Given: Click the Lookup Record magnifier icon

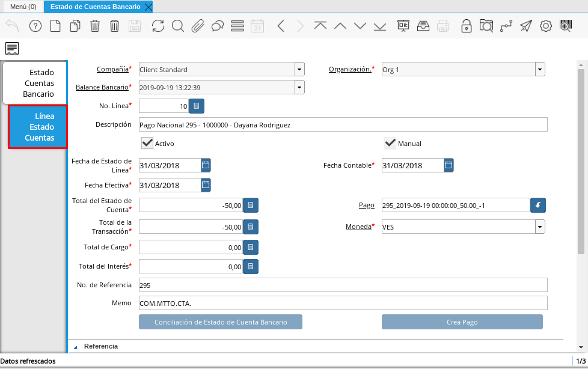Looking at the screenshot, I should click(x=178, y=26).
